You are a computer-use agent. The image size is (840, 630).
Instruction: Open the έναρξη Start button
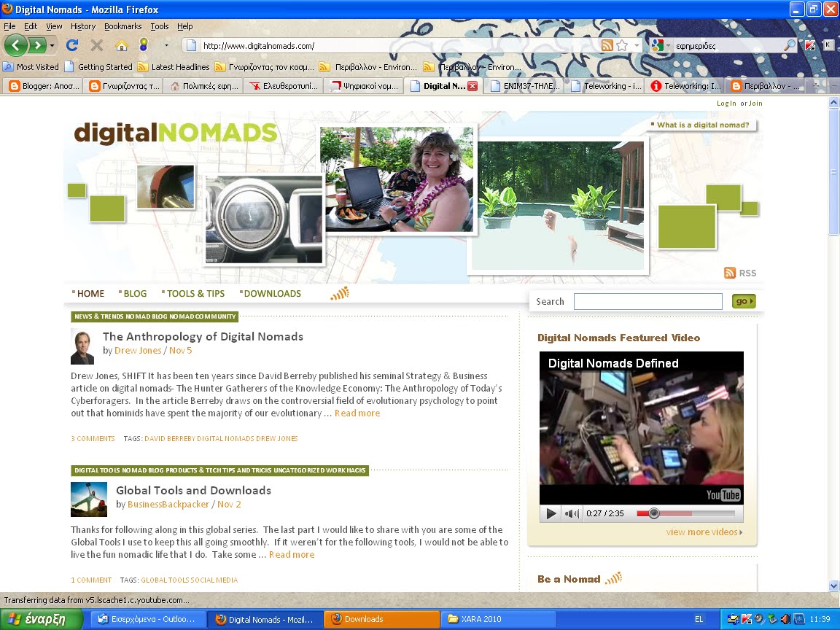coord(42,619)
